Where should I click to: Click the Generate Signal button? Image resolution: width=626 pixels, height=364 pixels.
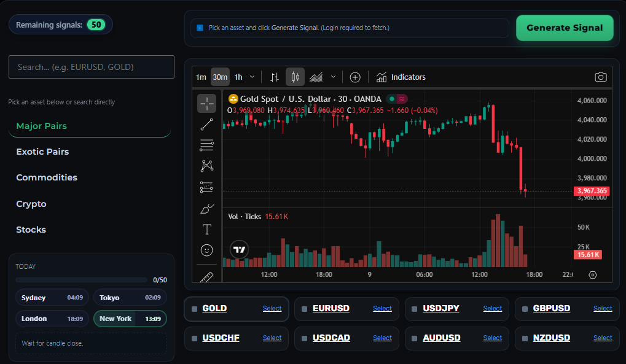[x=564, y=28]
